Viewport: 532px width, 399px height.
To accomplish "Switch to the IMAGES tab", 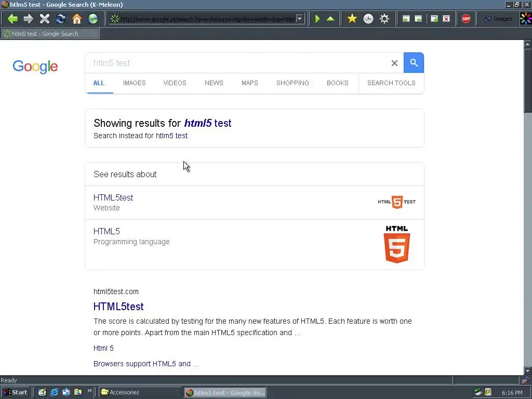I will [135, 83].
